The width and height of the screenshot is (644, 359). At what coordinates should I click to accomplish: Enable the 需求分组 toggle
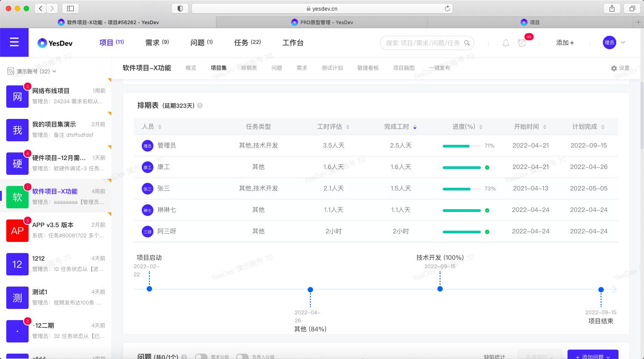201,356
